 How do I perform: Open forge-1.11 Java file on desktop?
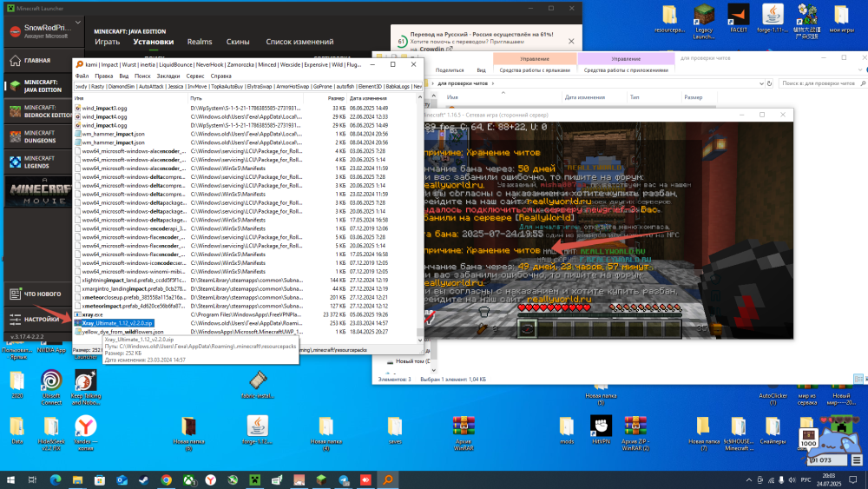(x=773, y=19)
